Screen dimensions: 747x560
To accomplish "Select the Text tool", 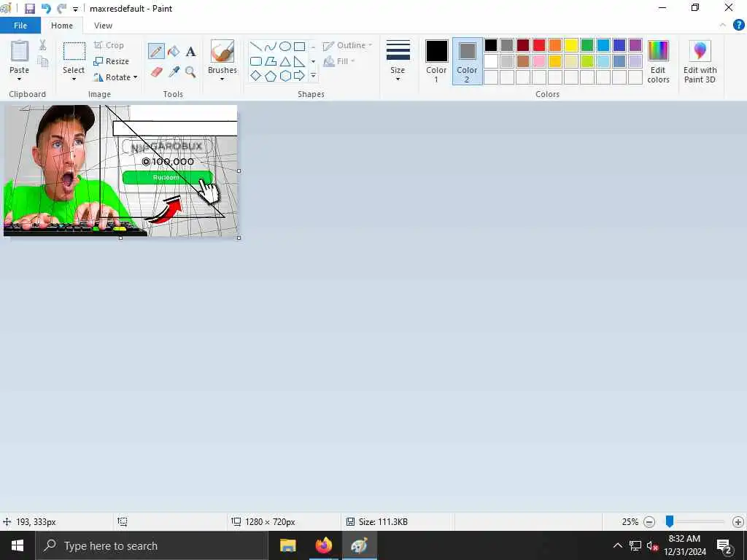I will pyautogui.click(x=190, y=52).
